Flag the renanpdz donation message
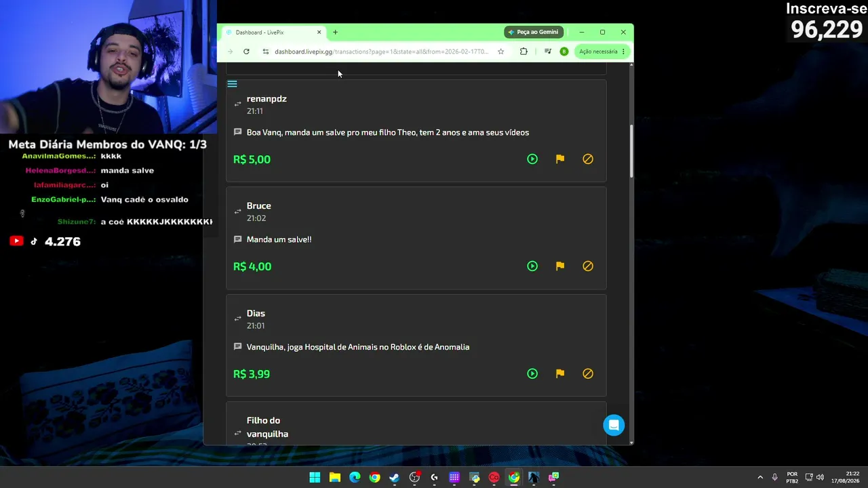The height and width of the screenshot is (488, 868). tap(560, 159)
